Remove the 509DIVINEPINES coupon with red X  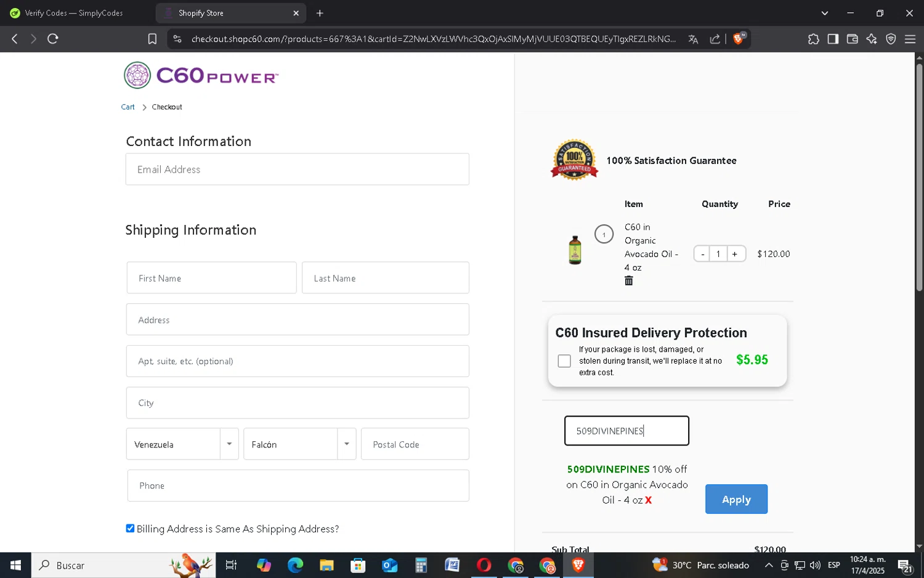pos(648,500)
